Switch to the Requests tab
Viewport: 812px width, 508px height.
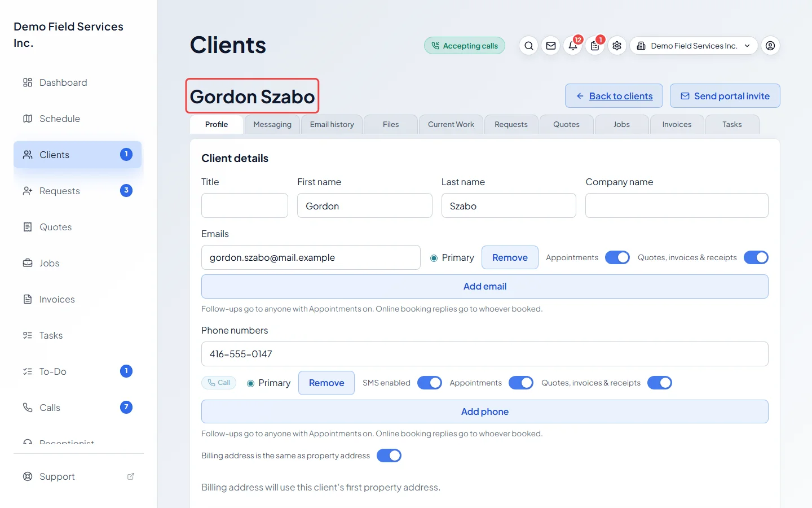pyautogui.click(x=511, y=124)
